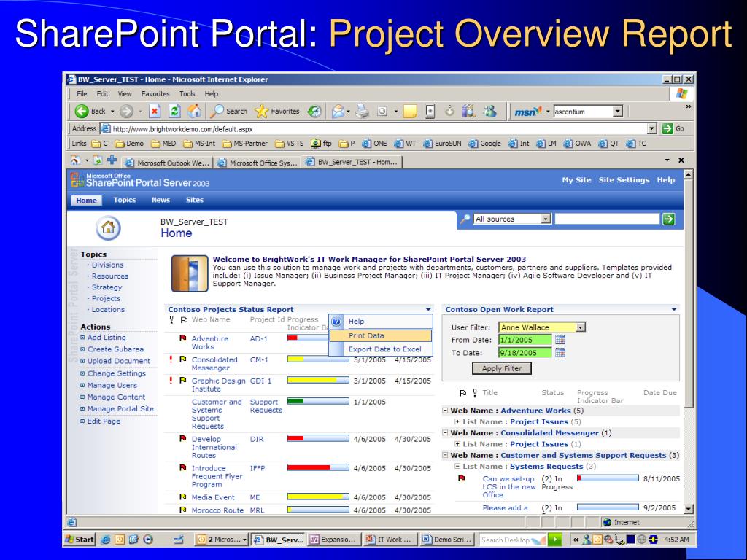The width and height of the screenshot is (747, 560).
Task: Click the green Go arrow button
Action: (x=668, y=128)
